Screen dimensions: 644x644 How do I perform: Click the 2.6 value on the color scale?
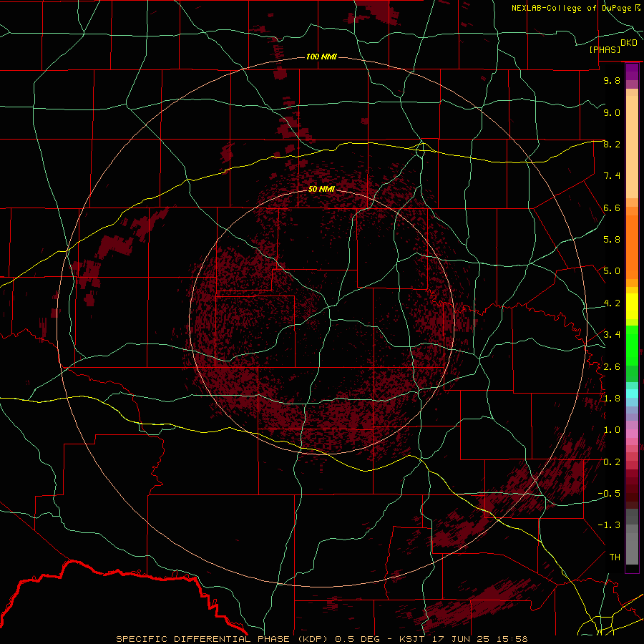612,366
